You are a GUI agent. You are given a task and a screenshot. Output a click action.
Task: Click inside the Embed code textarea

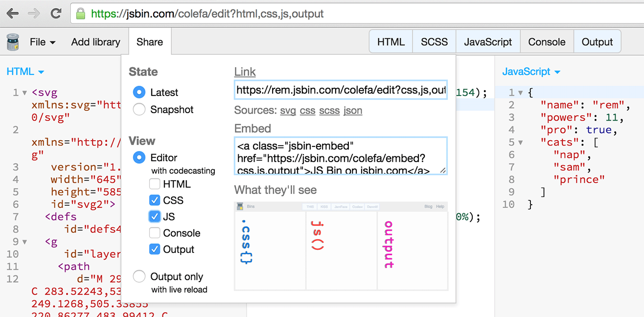[341, 156]
